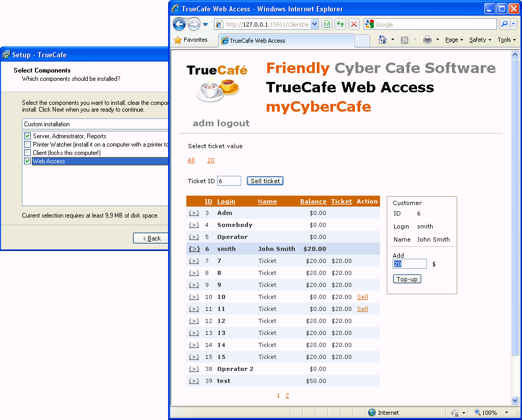Viewport: 522px width, 420px height.
Task: Click the scrollbar up arrow
Action: pyautogui.click(x=515, y=54)
